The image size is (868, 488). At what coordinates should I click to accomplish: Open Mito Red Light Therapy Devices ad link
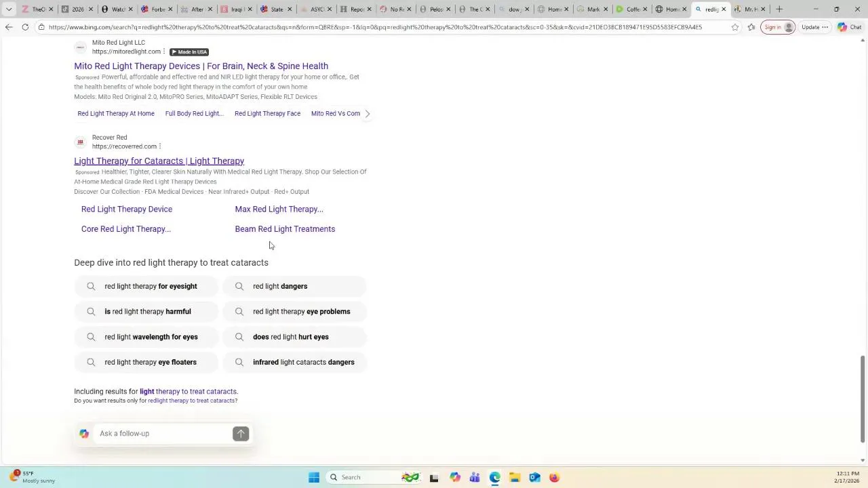(x=201, y=66)
